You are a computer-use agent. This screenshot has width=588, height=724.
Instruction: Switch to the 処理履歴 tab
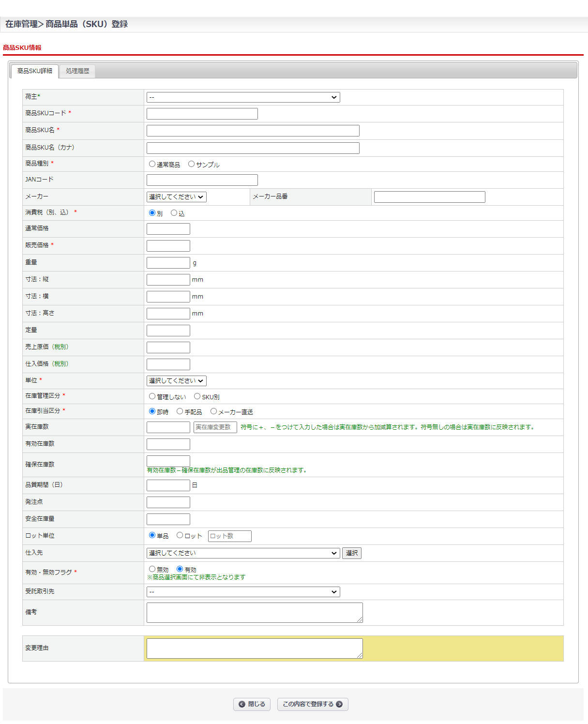pos(77,71)
